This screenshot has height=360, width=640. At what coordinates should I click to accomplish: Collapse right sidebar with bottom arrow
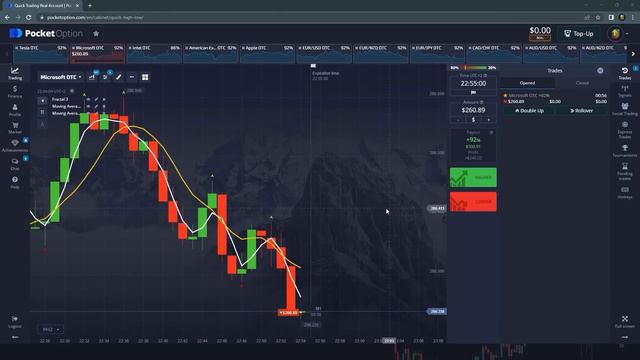(x=624, y=337)
